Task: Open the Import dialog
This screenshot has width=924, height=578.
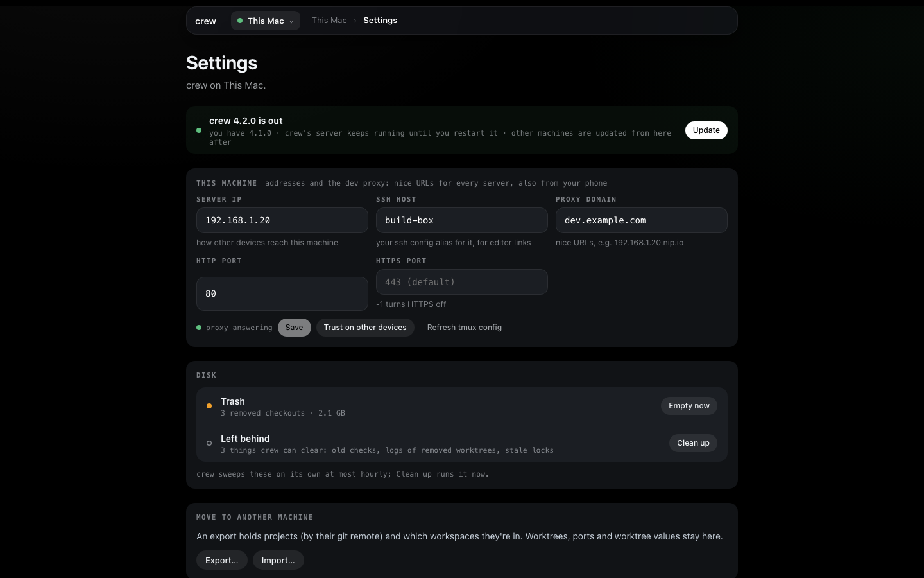Action: pyautogui.click(x=278, y=561)
